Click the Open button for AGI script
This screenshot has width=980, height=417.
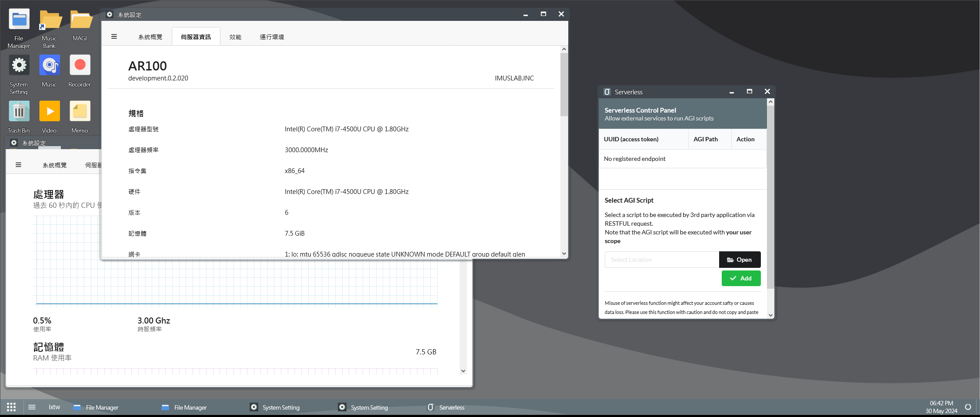coord(740,260)
